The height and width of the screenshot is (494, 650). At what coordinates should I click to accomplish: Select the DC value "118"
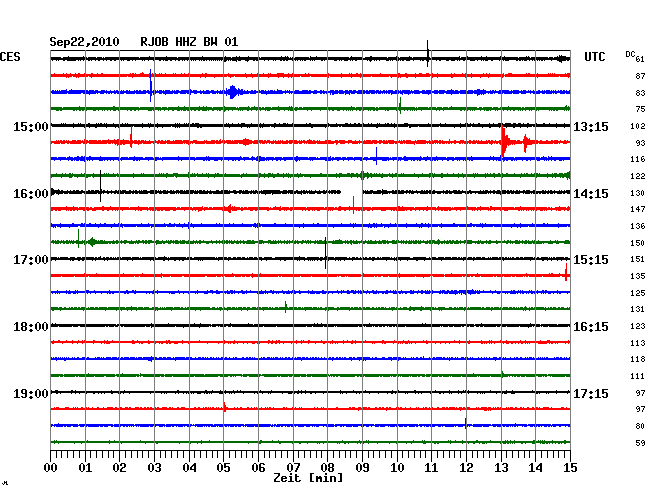pyautogui.click(x=638, y=359)
